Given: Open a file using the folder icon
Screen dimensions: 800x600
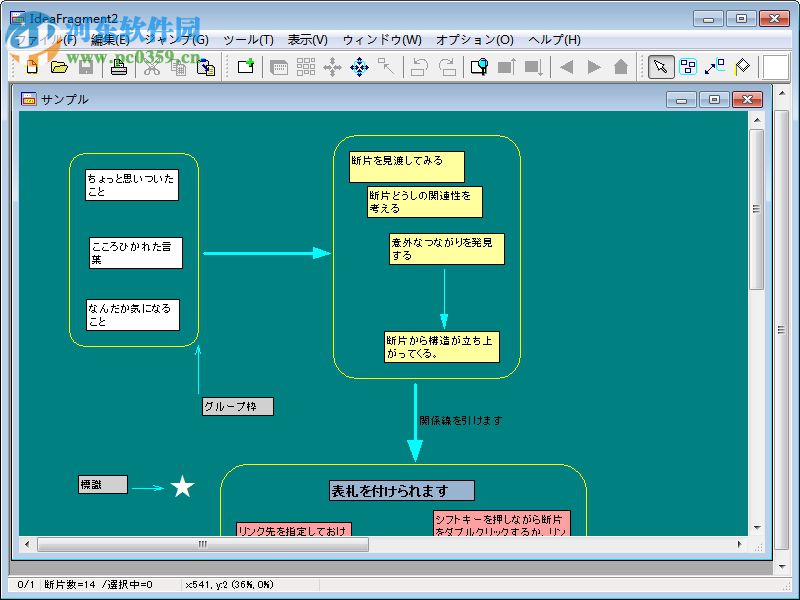Looking at the screenshot, I should click(57, 67).
